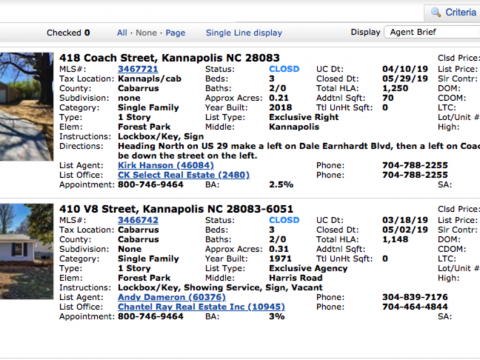Image resolution: width=480 pixels, height=360 pixels.
Task: Click year built 2018
Action: (281, 108)
